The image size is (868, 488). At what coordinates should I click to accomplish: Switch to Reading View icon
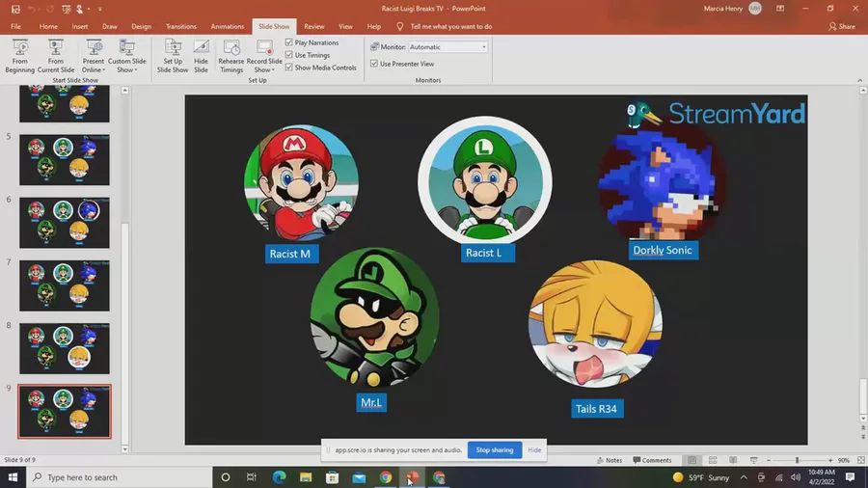733,460
